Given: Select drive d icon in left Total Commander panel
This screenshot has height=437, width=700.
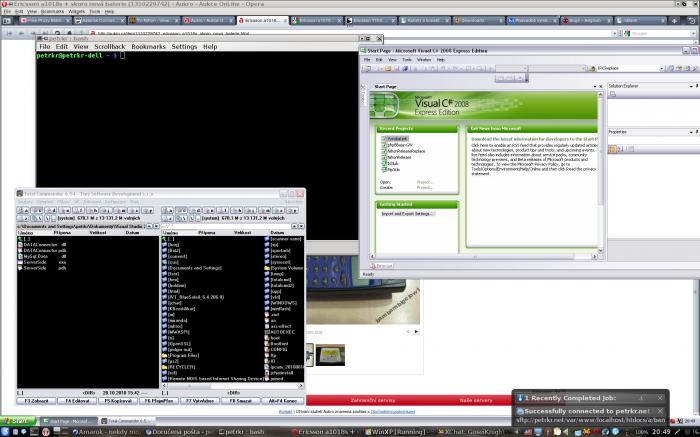Looking at the screenshot, I should click(50, 210).
